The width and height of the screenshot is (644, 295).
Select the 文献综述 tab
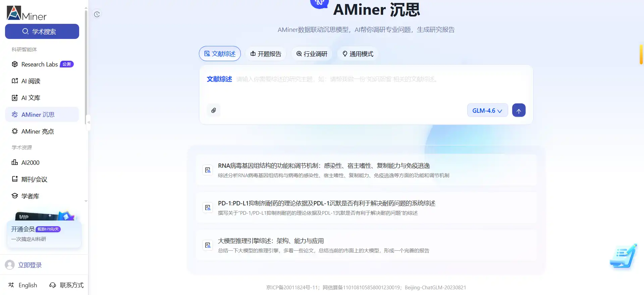[x=220, y=54]
